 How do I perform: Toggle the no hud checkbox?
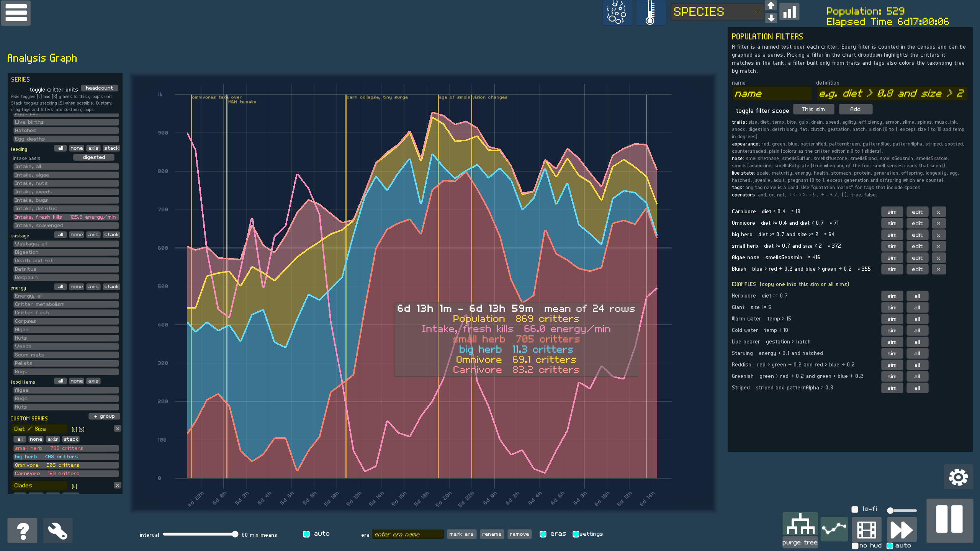(855, 546)
